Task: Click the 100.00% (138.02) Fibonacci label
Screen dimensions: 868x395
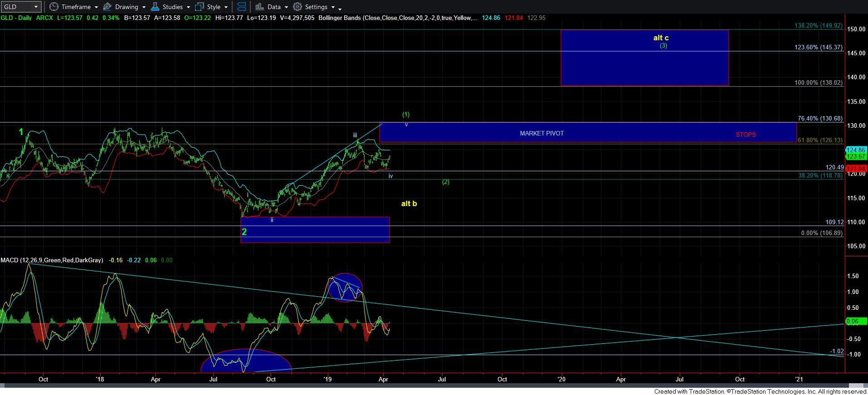Action: coord(819,82)
